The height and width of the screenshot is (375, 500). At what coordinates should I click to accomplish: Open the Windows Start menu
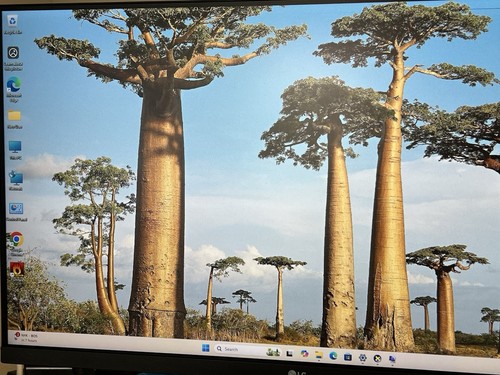(206, 348)
